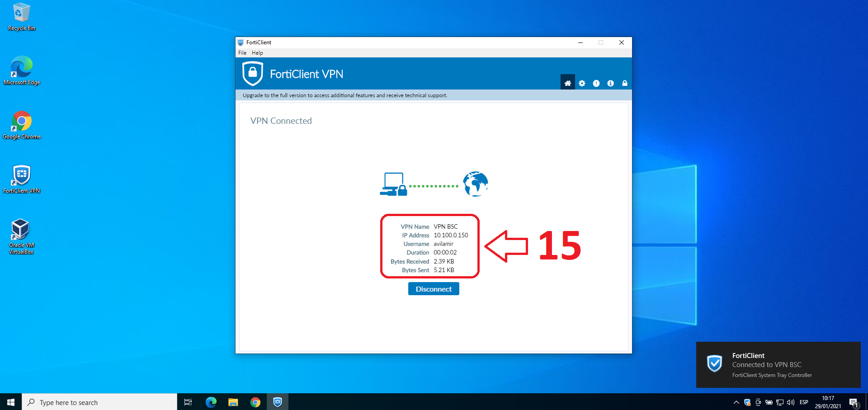The width and height of the screenshot is (868, 410).
Task: Click the upgrade to full version banner
Action: [x=345, y=95]
